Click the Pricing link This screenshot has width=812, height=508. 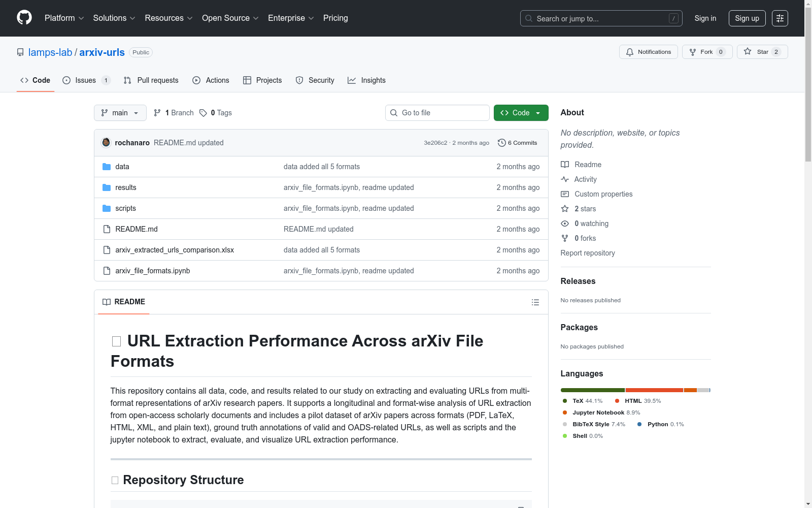[x=335, y=18]
